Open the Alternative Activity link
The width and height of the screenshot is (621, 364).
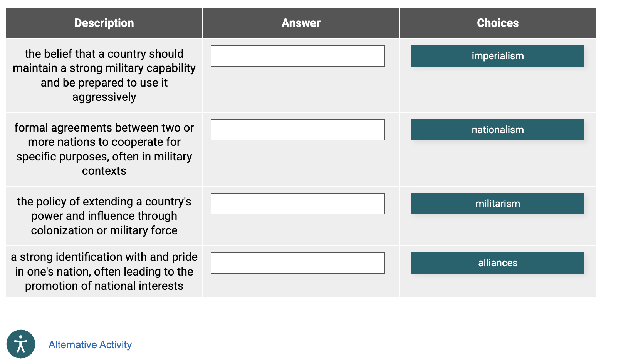coord(89,345)
